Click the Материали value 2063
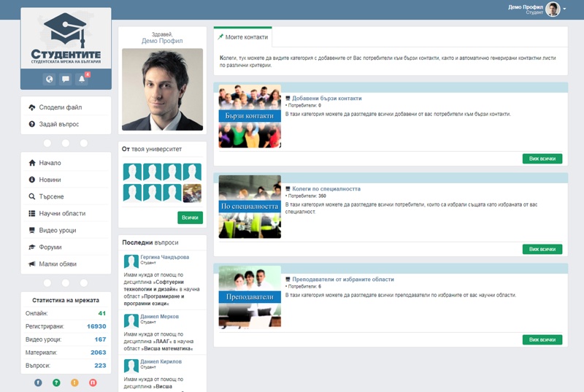Viewport: 584px width, 392px height. click(99, 352)
